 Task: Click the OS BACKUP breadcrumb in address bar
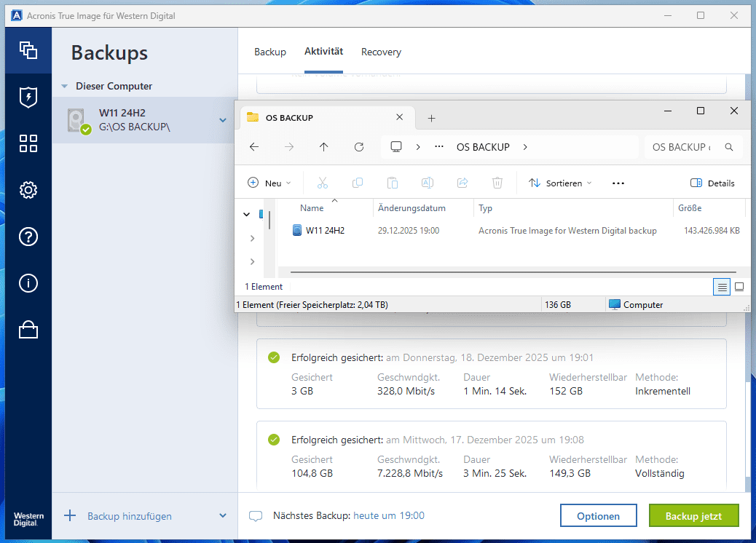(483, 147)
